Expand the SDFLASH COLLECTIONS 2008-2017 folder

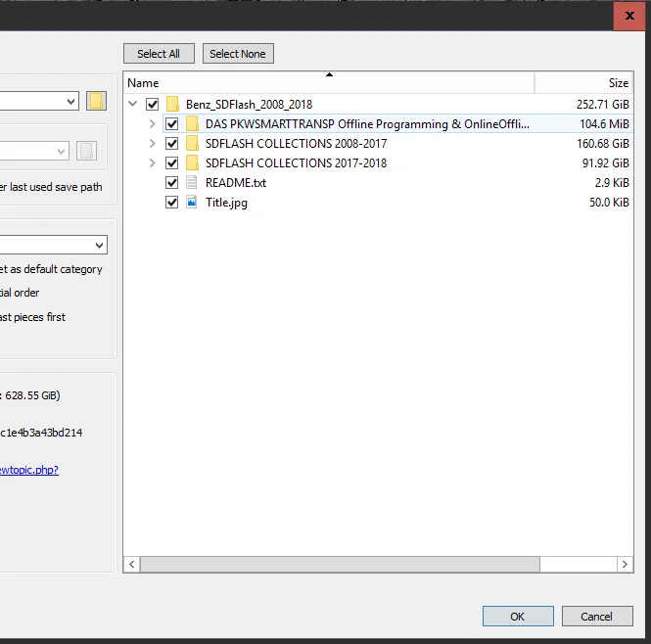[153, 143]
